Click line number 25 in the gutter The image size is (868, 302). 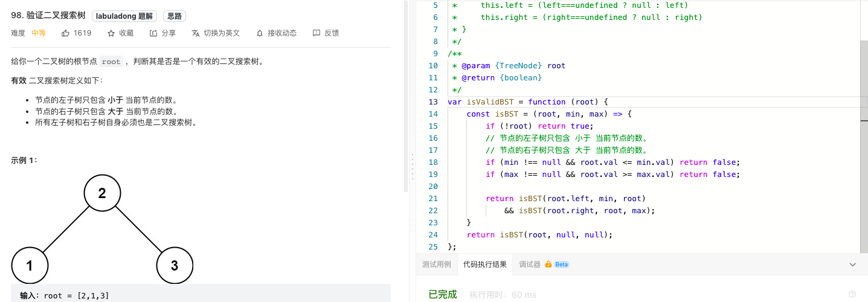point(432,247)
